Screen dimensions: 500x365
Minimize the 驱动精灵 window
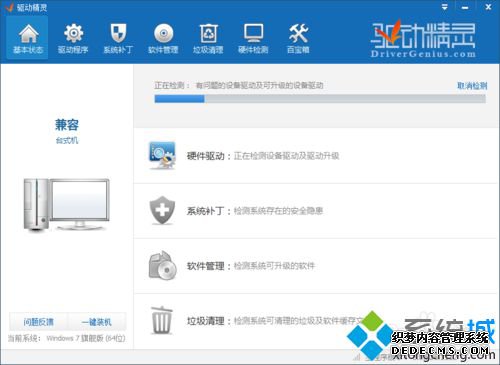click(465, 7)
